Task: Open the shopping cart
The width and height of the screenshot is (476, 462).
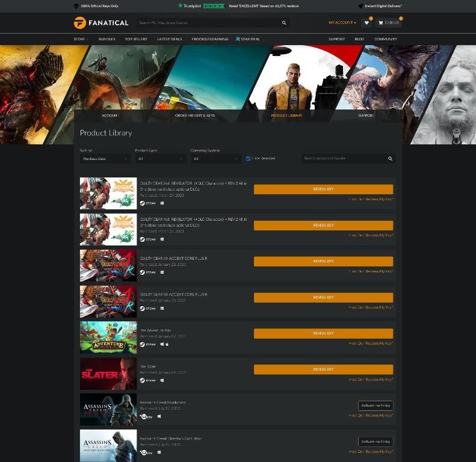Action: 389,23
